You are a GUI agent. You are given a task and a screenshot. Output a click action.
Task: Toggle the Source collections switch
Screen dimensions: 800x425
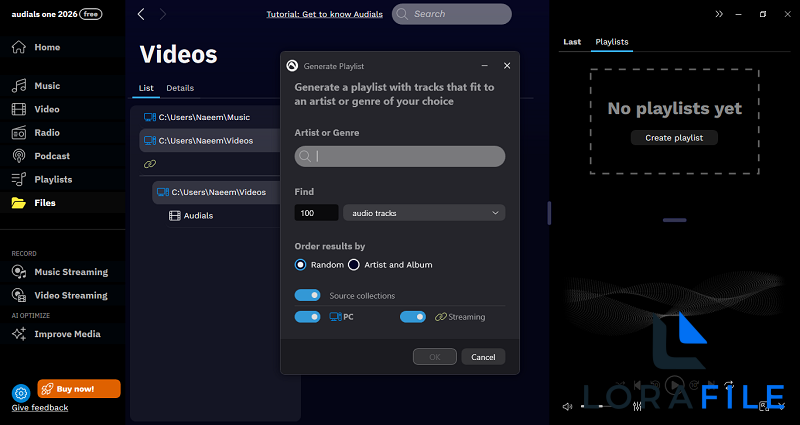tap(307, 295)
